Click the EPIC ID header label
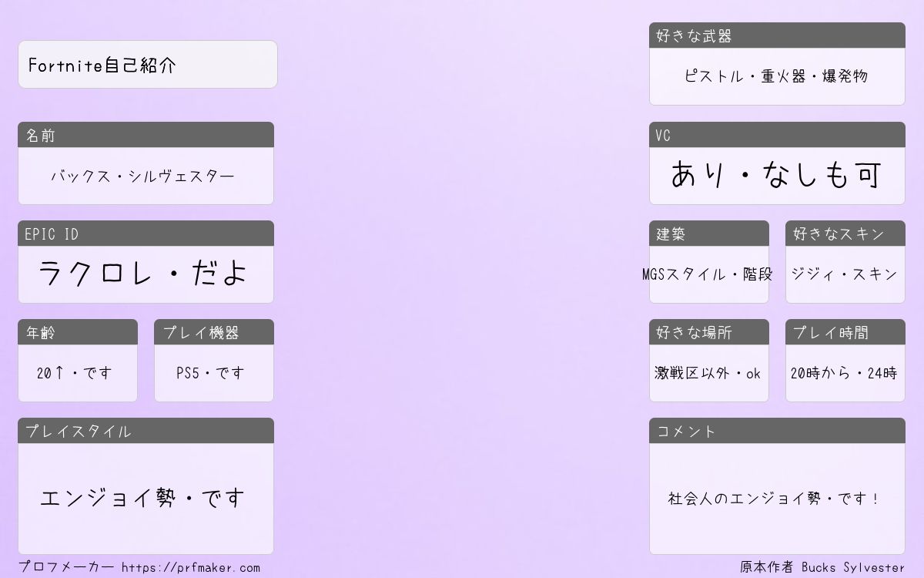 click(x=52, y=234)
